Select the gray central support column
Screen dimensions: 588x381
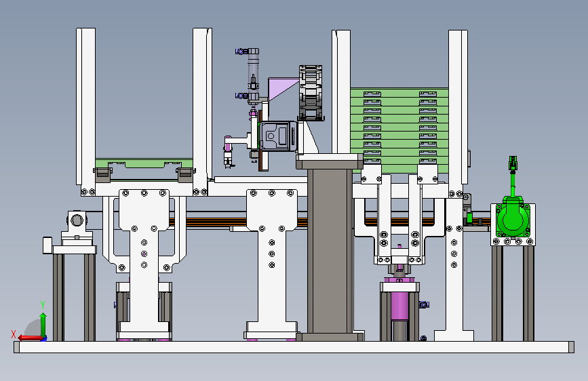coord(330,247)
